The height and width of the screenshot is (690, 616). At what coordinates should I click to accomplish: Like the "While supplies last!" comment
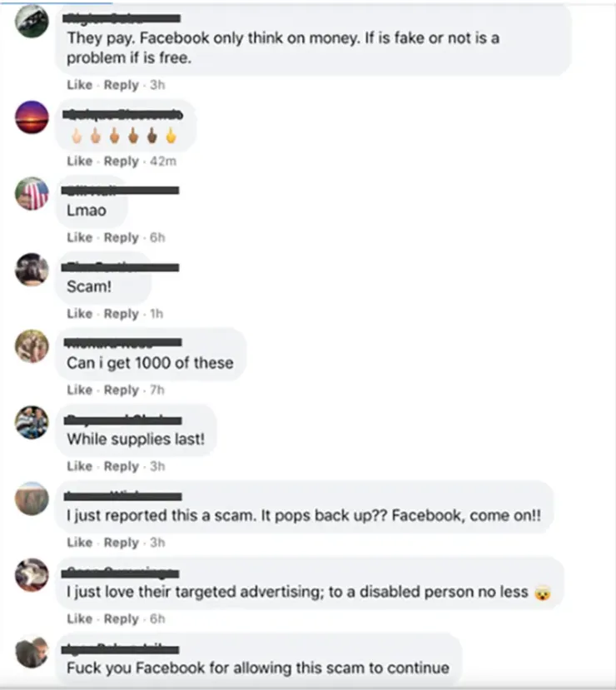[x=80, y=466]
